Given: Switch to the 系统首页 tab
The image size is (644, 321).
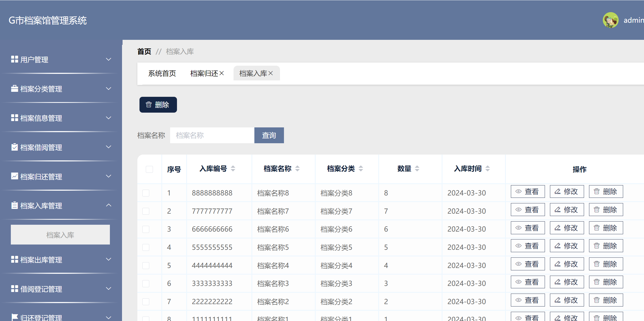Looking at the screenshot, I should pos(162,73).
